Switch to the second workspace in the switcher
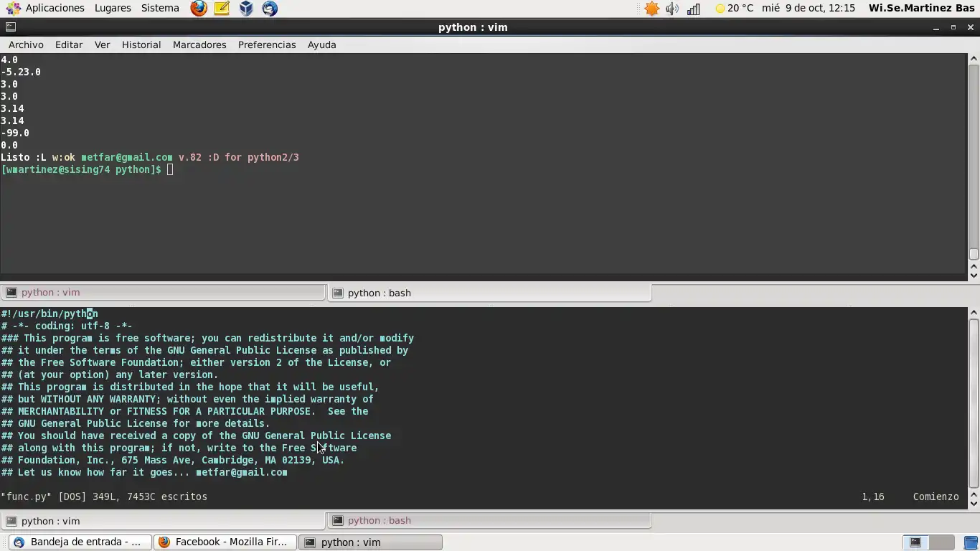 [x=942, y=542]
